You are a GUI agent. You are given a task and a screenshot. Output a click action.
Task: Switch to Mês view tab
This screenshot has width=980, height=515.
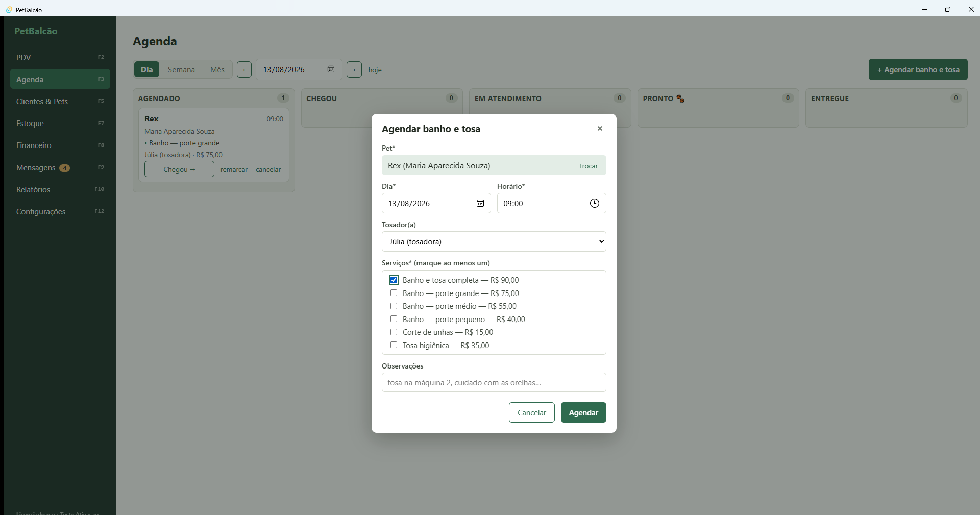click(217, 69)
